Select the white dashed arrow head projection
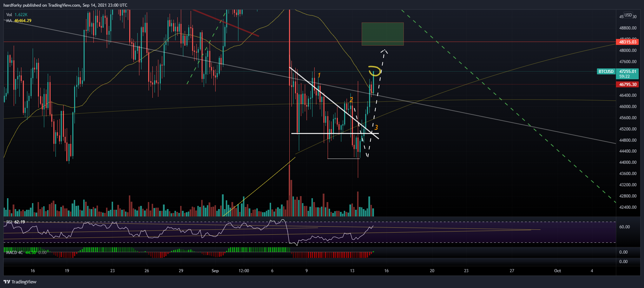The width and height of the screenshot is (644, 288). (385, 52)
